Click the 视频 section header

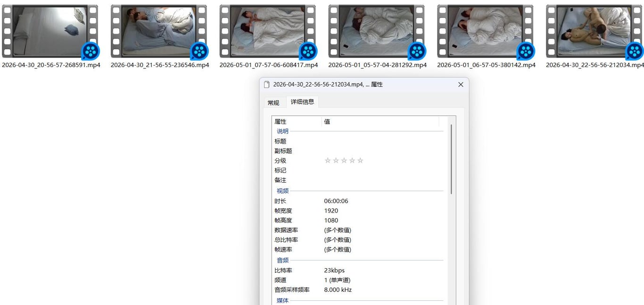coord(282,191)
